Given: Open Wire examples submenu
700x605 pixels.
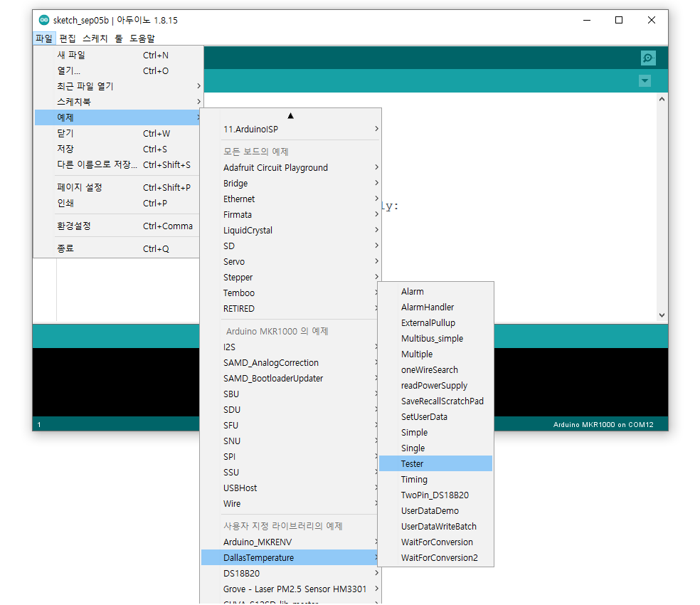Looking at the screenshot, I should tap(290, 503).
